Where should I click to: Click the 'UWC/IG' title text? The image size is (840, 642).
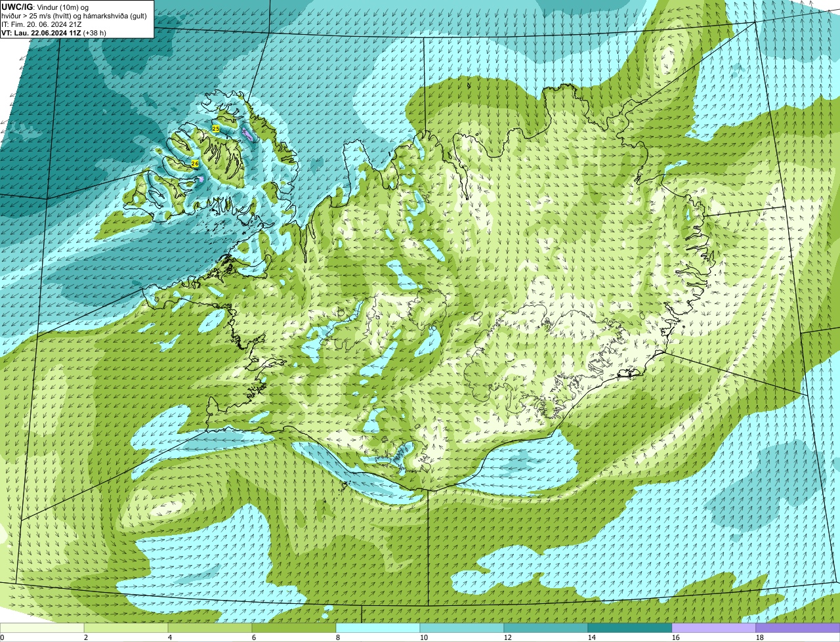click(17, 7)
